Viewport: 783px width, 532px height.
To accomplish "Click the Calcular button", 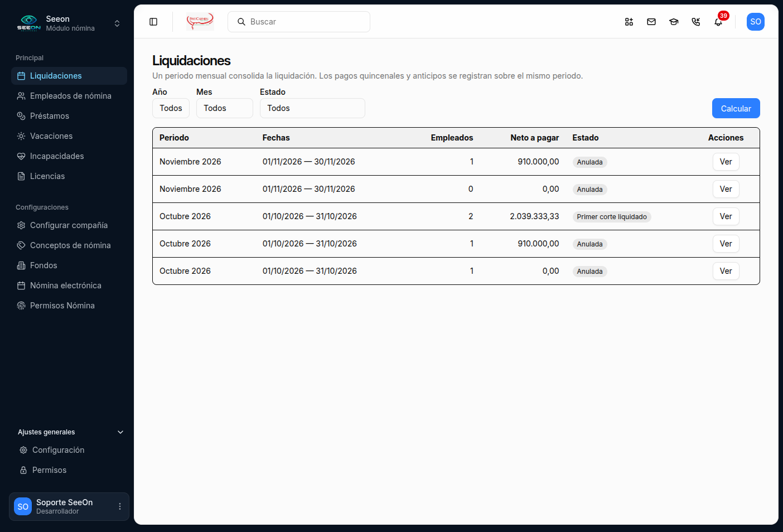I will pos(736,108).
